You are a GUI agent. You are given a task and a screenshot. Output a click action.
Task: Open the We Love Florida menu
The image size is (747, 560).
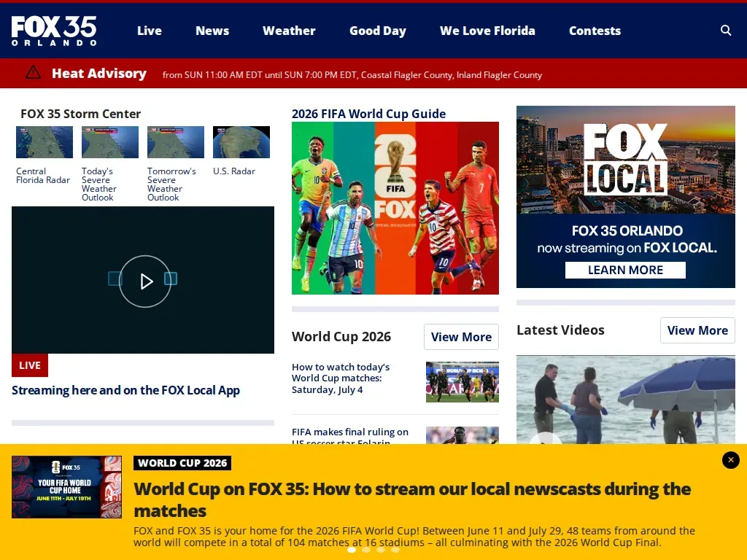coord(487,31)
